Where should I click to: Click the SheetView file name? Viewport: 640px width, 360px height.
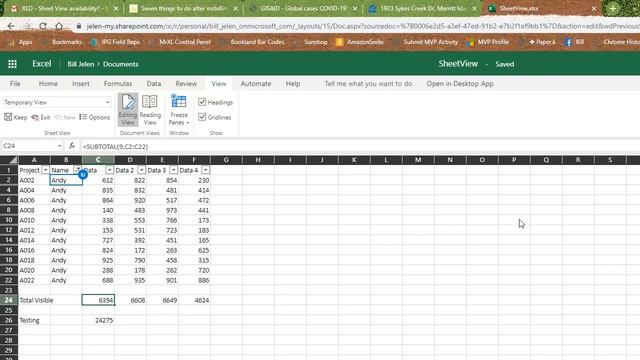pos(458,64)
